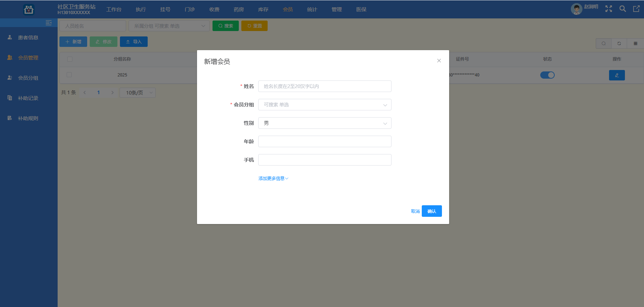Click the orange 重置 button
Image resolution: width=644 pixels, height=307 pixels.
coord(254,26)
